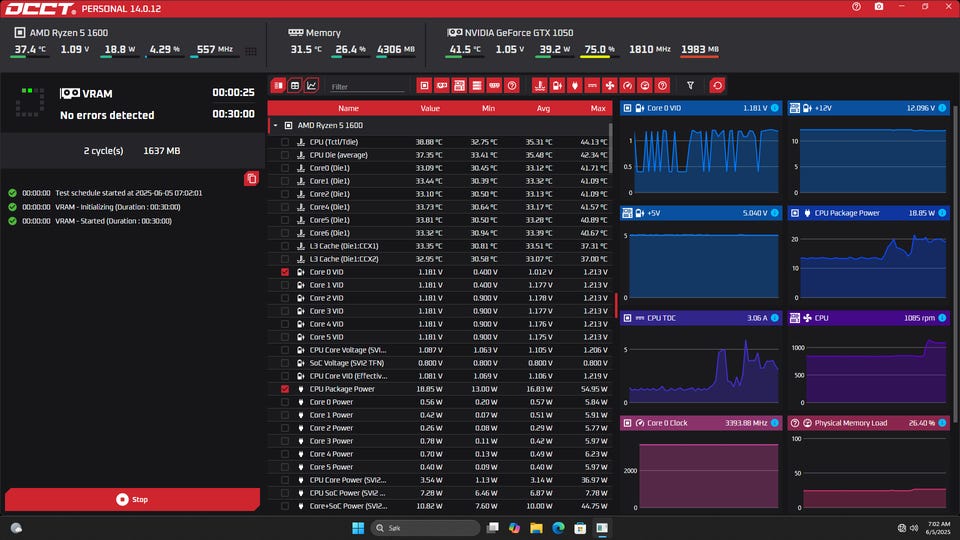Click the Filter text field

pyautogui.click(x=367, y=87)
